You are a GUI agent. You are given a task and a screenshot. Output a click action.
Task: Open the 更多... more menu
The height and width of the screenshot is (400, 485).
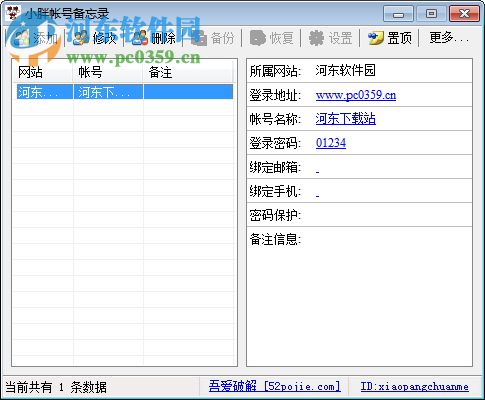click(x=449, y=38)
